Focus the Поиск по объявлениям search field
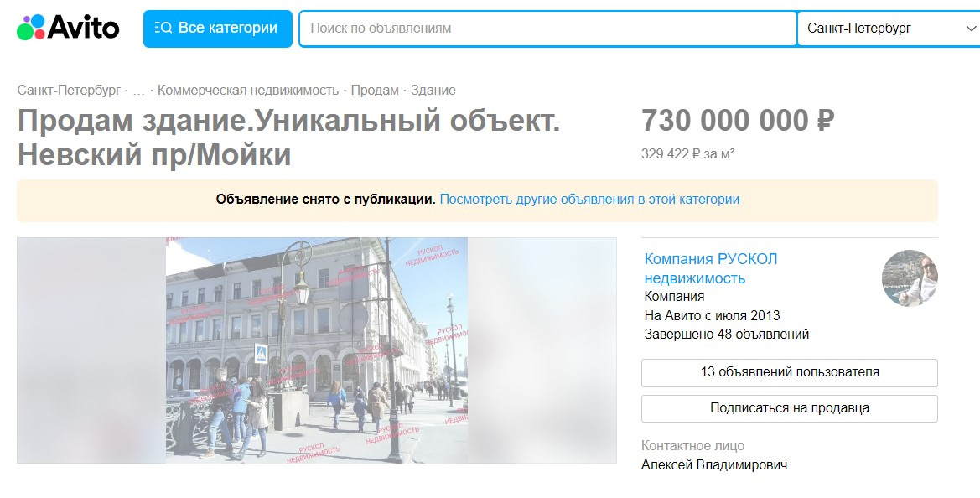The image size is (980, 498). 548,29
